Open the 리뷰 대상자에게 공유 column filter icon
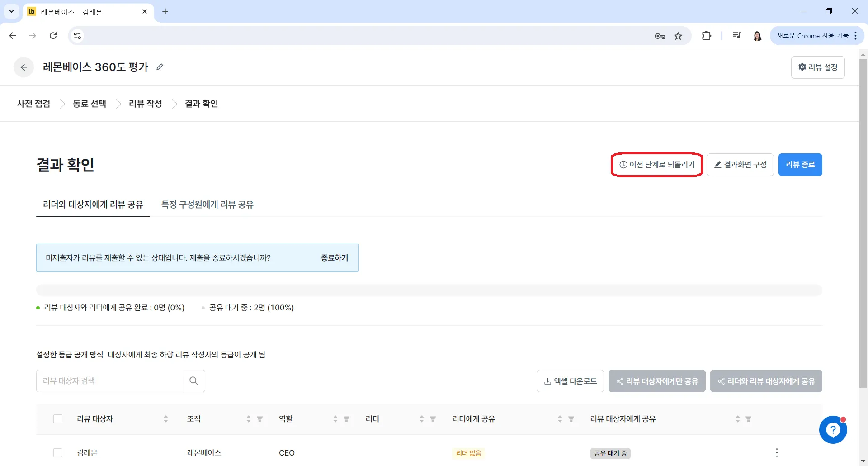 (749, 419)
